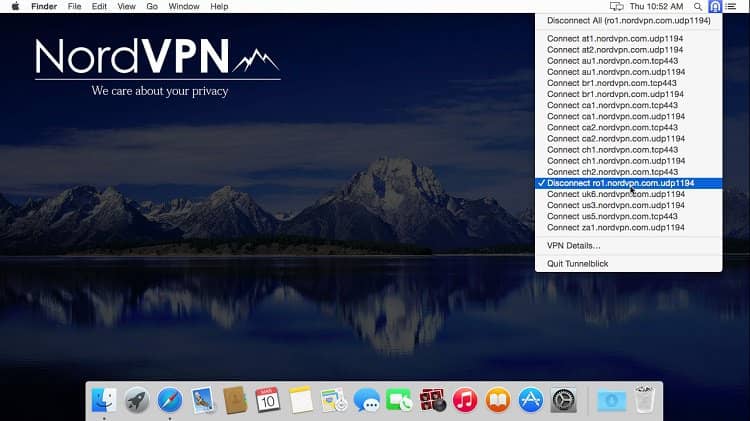Viewport: 750px width, 421px height.
Task: Open Mail stamp icon in Dock
Action: (203, 400)
